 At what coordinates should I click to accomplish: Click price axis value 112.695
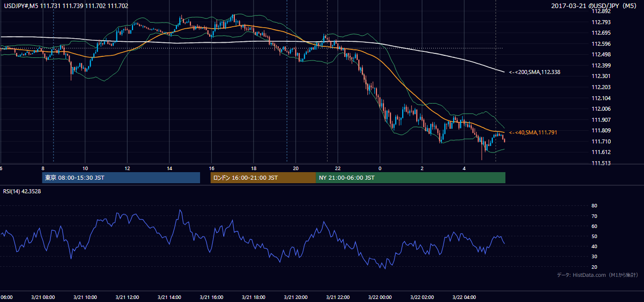coord(601,33)
